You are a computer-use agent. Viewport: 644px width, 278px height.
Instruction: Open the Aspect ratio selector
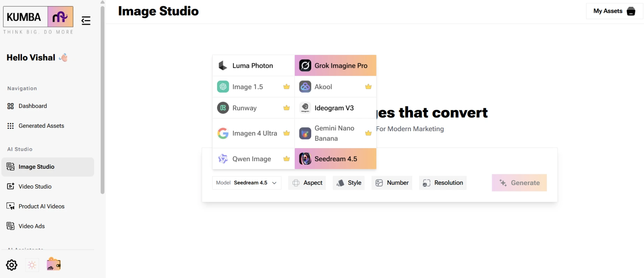tap(307, 183)
